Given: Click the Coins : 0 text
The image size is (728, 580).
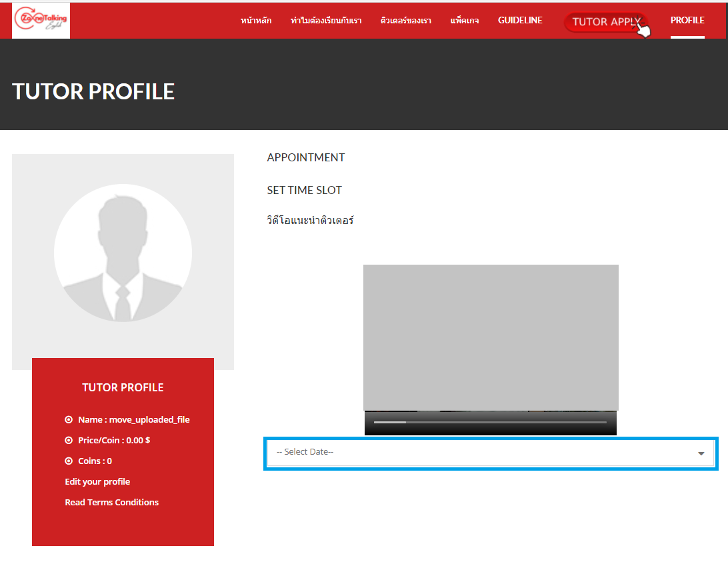Looking at the screenshot, I should click(95, 461).
